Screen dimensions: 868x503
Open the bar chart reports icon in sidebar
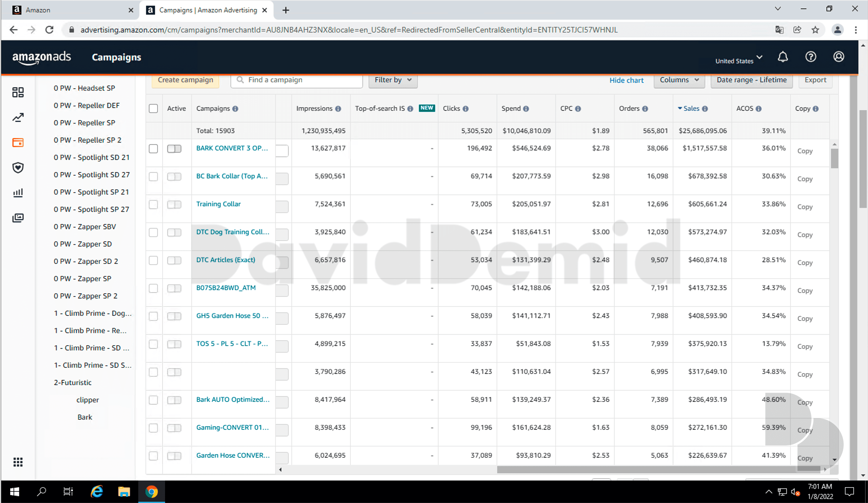coord(18,193)
